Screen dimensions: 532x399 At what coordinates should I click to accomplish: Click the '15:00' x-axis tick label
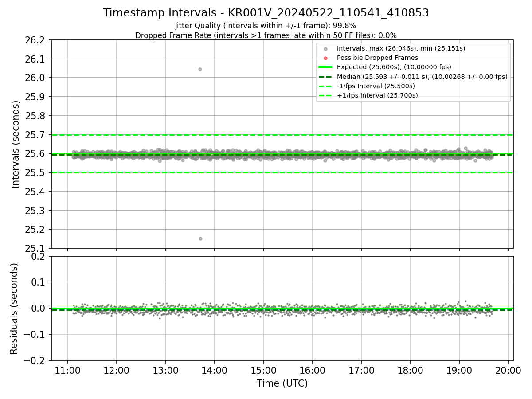[x=263, y=370]
